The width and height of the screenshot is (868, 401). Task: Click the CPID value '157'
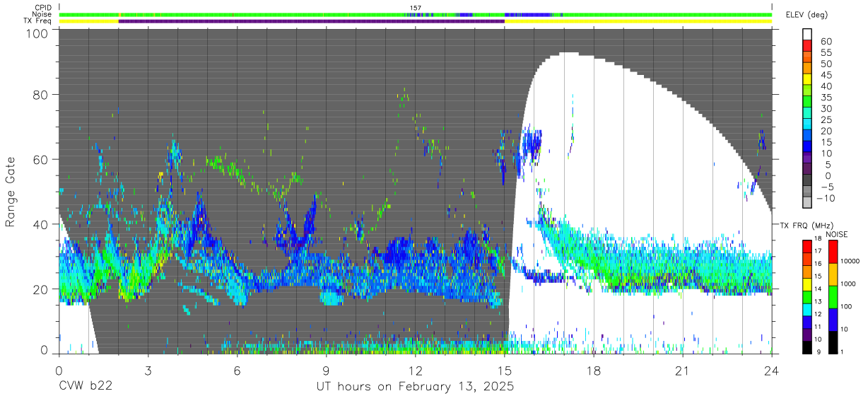pos(415,8)
